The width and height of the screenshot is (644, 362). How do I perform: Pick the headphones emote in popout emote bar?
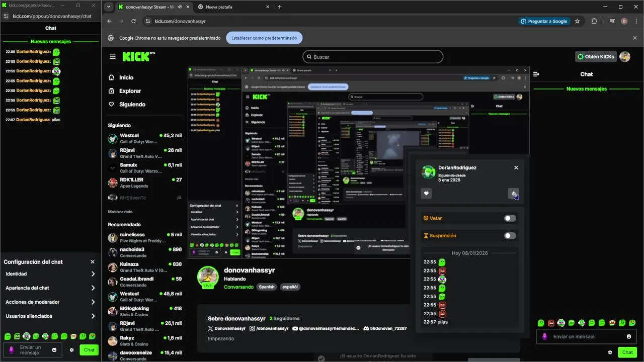[27, 336]
